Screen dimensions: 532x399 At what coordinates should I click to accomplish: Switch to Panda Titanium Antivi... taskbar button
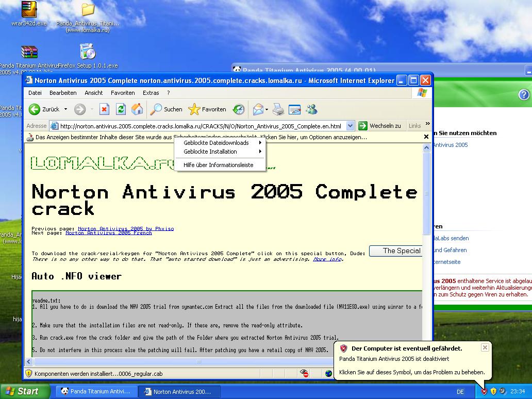96,392
